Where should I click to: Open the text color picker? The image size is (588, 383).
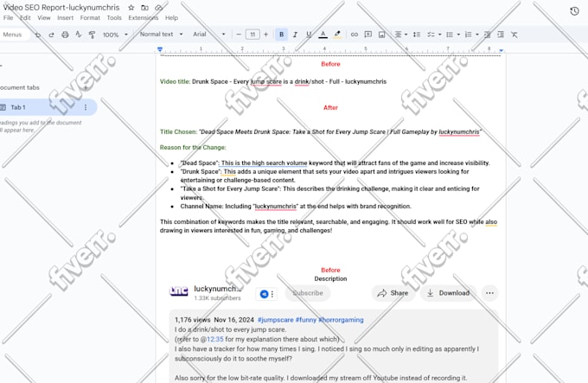pos(323,35)
